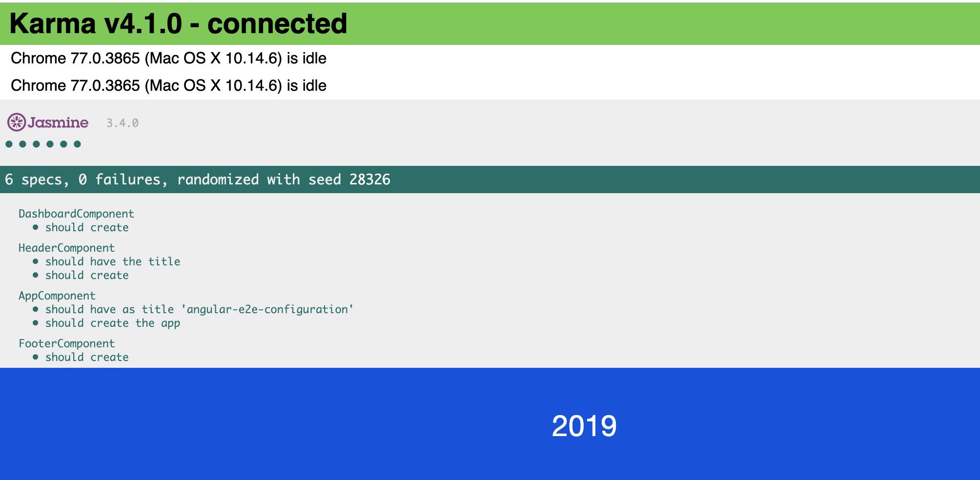Open the FooterComponent suite
This screenshot has height=480, width=980.
click(67, 343)
